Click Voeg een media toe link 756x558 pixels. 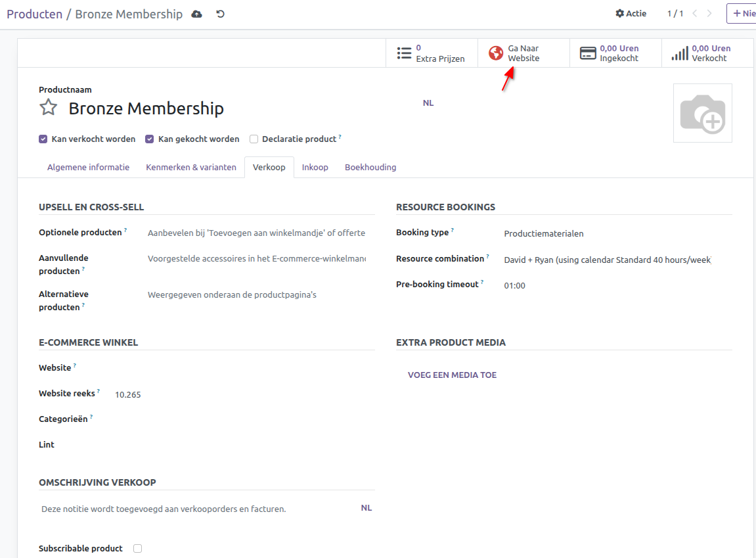[452, 375]
